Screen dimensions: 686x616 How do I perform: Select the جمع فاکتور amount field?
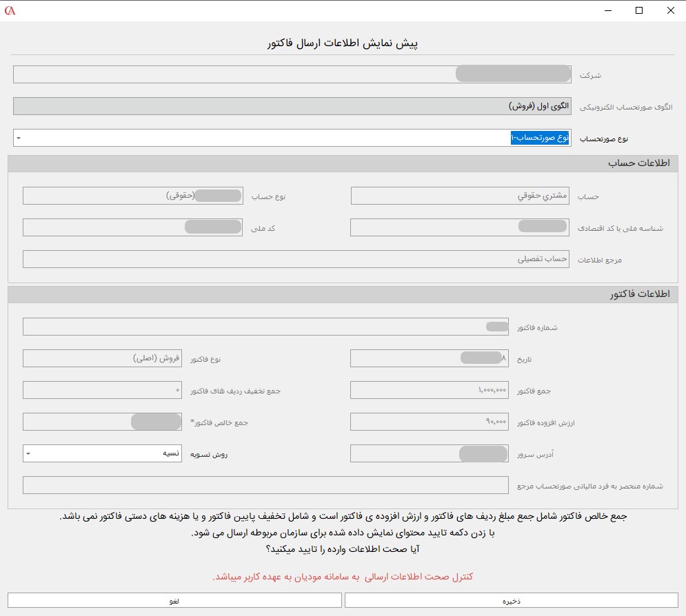point(429,390)
